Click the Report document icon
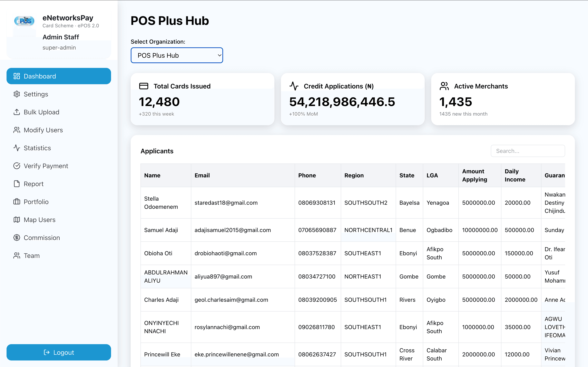Viewport: 588px width, 367px height. point(17,184)
